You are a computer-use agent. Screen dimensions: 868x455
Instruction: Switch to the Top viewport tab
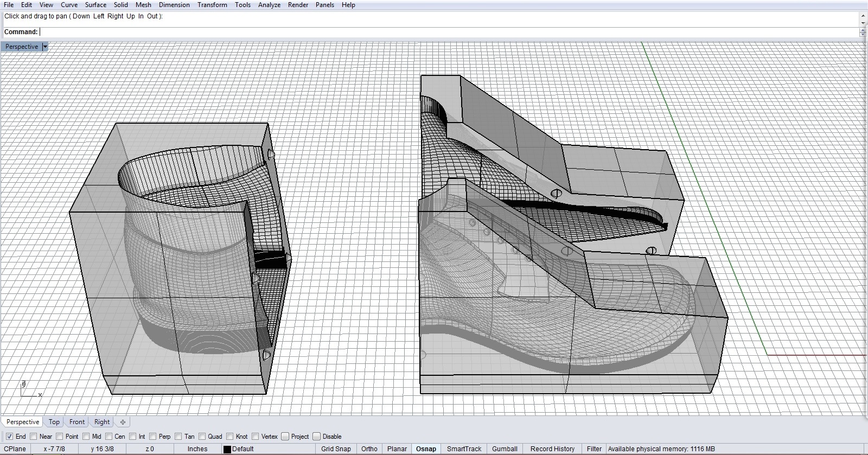pyautogui.click(x=54, y=422)
